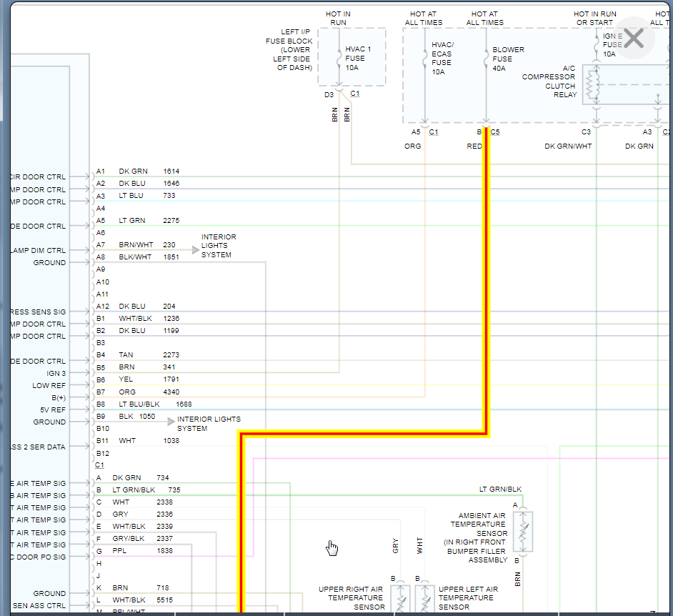Click the arrow pointing to Interior Lights System at A7
The width and height of the screenshot is (673, 616).
pyautogui.click(x=195, y=250)
